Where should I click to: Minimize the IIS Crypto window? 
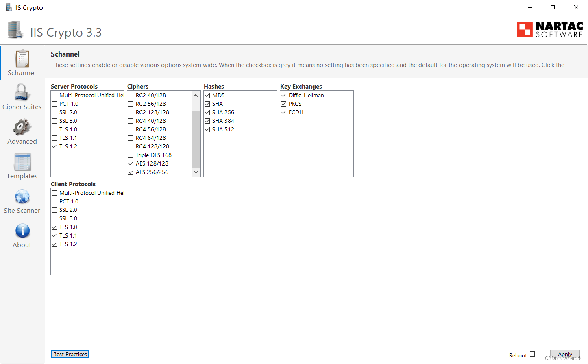pos(529,7)
